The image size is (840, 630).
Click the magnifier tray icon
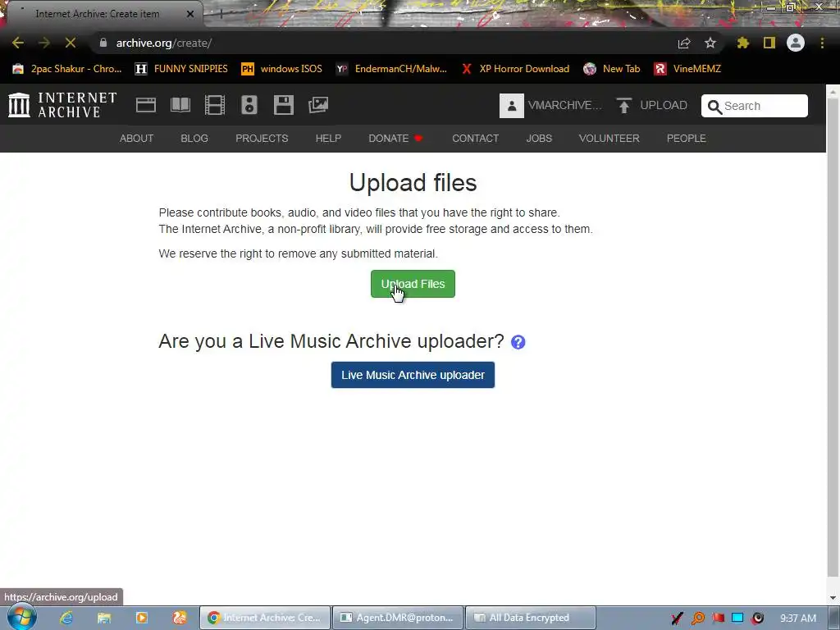pyautogui.click(x=698, y=619)
